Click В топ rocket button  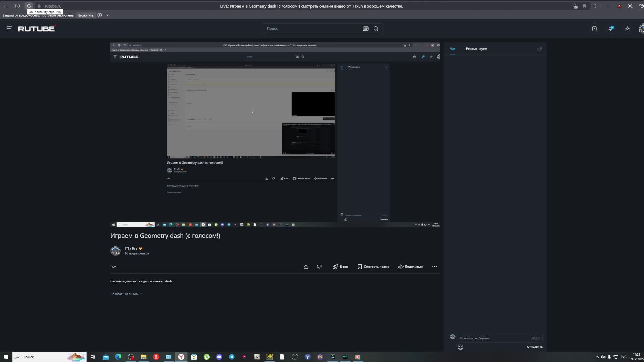click(340, 267)
